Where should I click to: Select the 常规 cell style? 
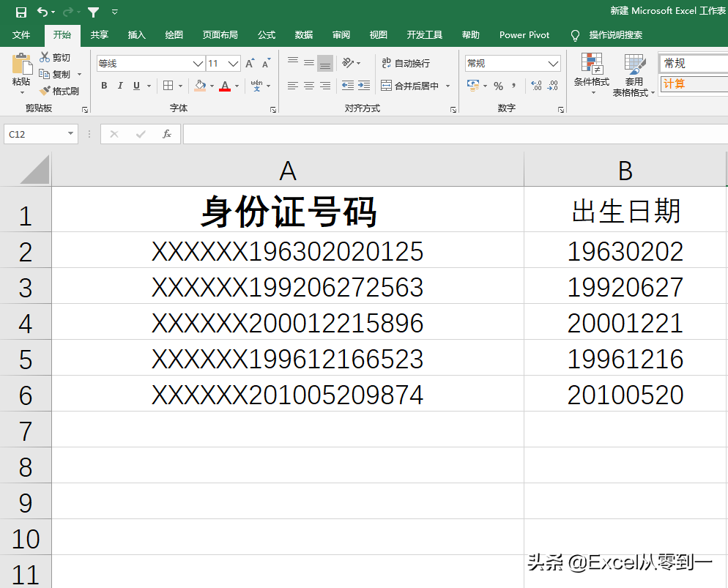[x=694, y=63]
